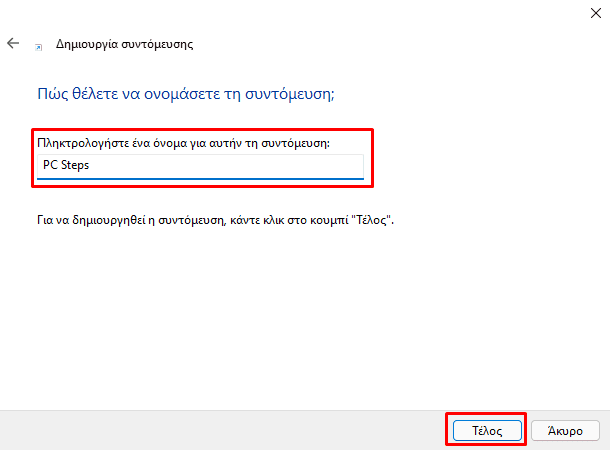Close the shortcut wizard window

pos(596,13)
